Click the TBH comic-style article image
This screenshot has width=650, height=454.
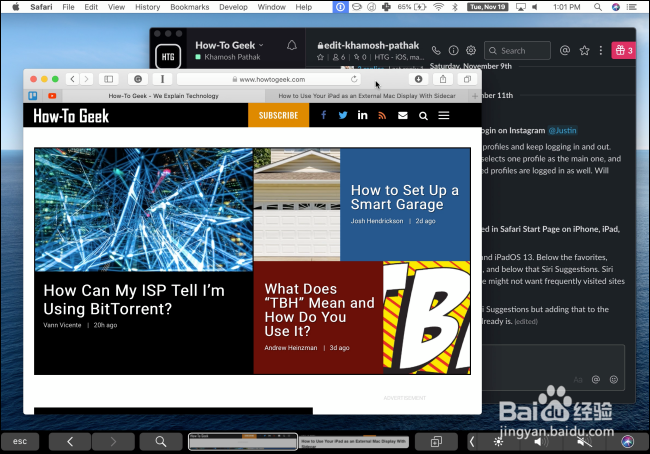[x=427, y=317]
